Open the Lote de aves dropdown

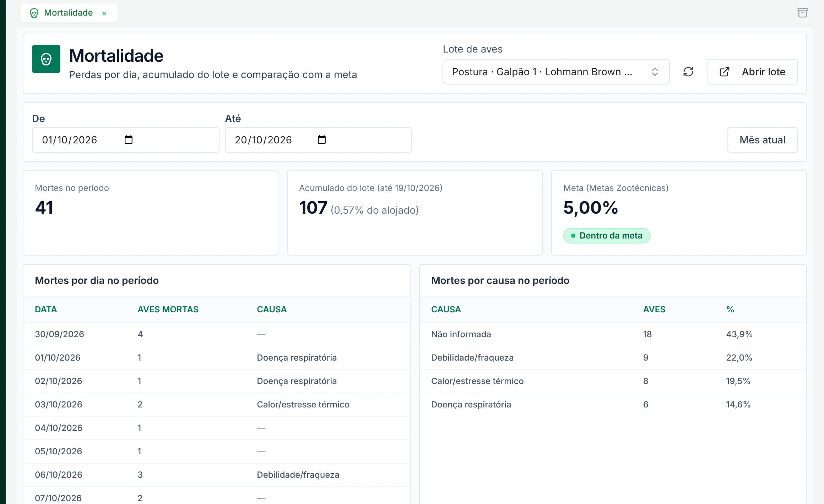point(556,72)
